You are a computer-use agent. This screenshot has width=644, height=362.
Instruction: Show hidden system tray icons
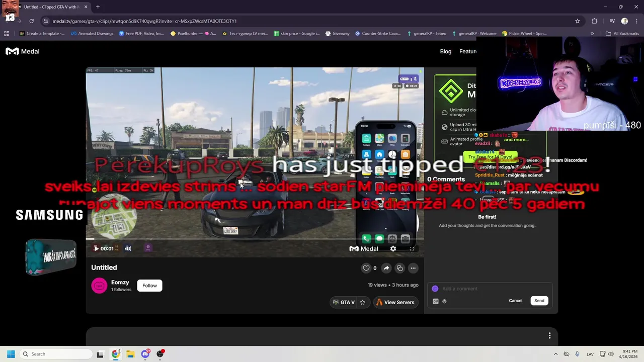pyautogui.click(x=555, y=354)
